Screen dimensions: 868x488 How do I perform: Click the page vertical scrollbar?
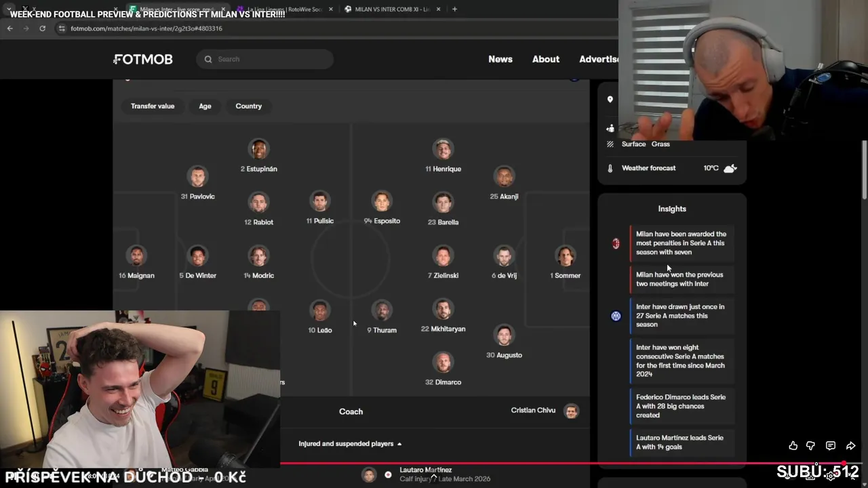[x=864, y=169]
